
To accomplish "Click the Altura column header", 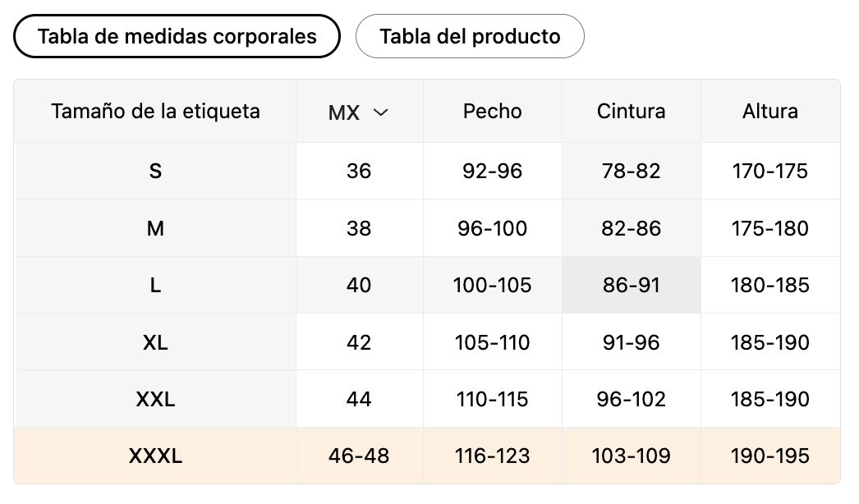I will pyautogui.click(x=770, y=112).
